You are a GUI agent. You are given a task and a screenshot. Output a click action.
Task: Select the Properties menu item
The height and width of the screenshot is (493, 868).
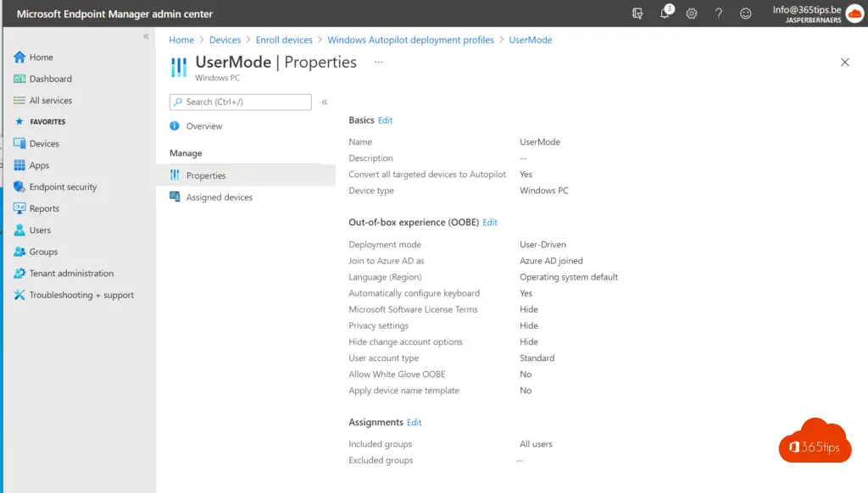tap(246, 175)
